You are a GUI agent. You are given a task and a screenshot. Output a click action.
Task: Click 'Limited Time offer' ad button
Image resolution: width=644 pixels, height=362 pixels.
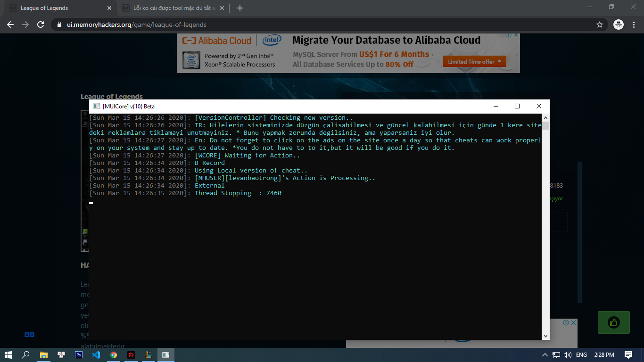474,62
